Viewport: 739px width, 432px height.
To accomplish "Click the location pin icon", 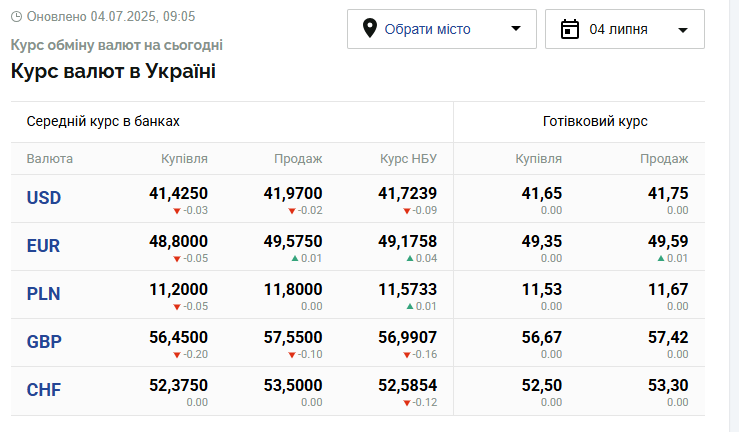I will [x=369, y=28].
